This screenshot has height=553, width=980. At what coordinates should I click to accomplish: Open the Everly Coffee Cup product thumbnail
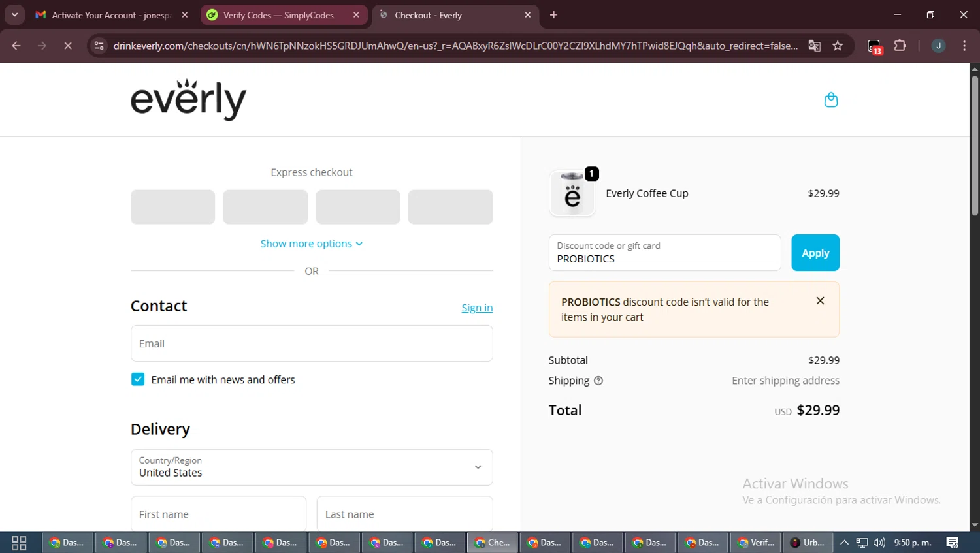[x=572, y=194]
